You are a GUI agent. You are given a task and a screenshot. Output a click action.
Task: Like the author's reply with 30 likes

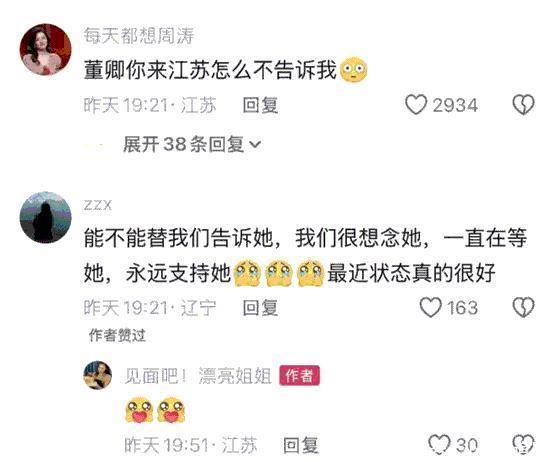coord(439,444)
